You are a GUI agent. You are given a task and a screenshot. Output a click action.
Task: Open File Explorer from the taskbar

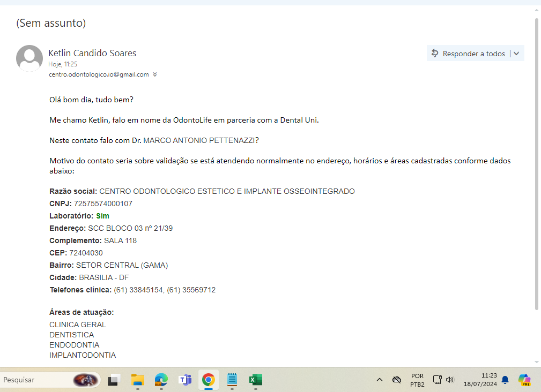pyautogui.click(x=138, y=380)
